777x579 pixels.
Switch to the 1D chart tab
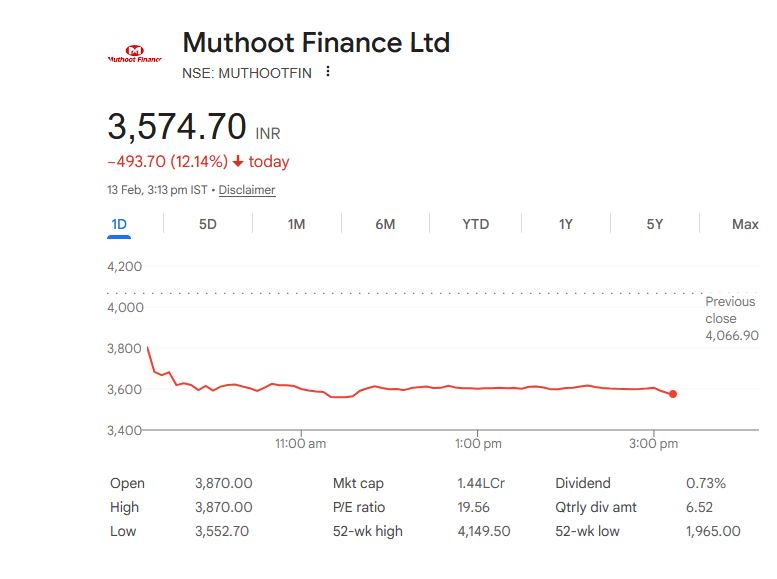[x=119, y=224]
